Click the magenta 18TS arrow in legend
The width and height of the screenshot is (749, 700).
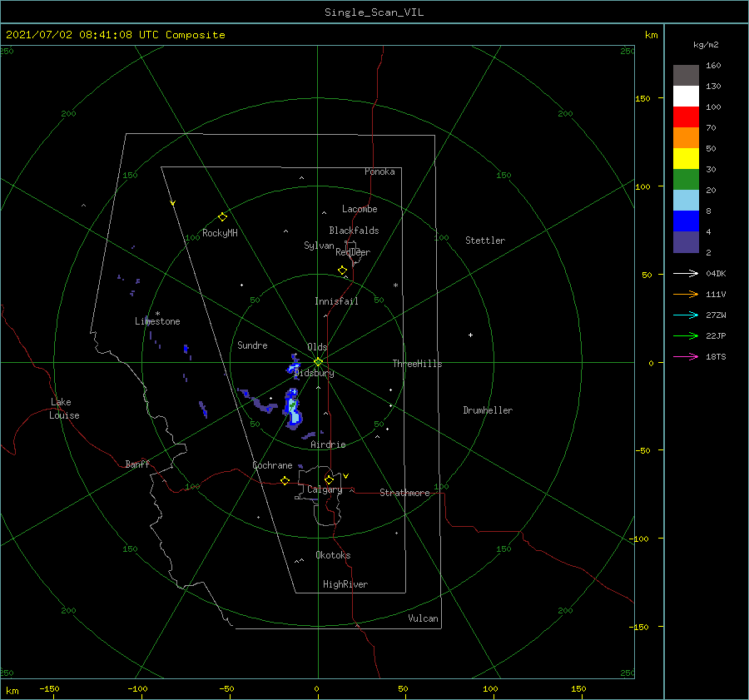[686, 356]
